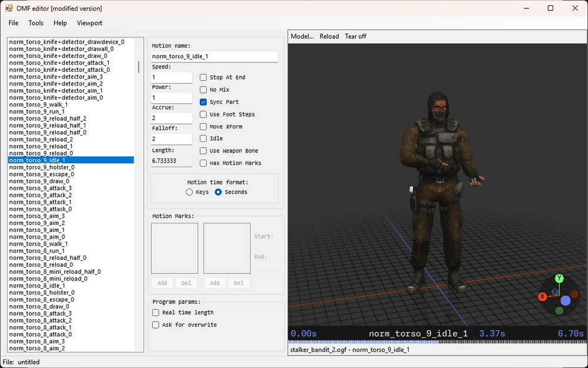
Task: Uncheck the Sync Part checkbox
Action: click(203, 102)
